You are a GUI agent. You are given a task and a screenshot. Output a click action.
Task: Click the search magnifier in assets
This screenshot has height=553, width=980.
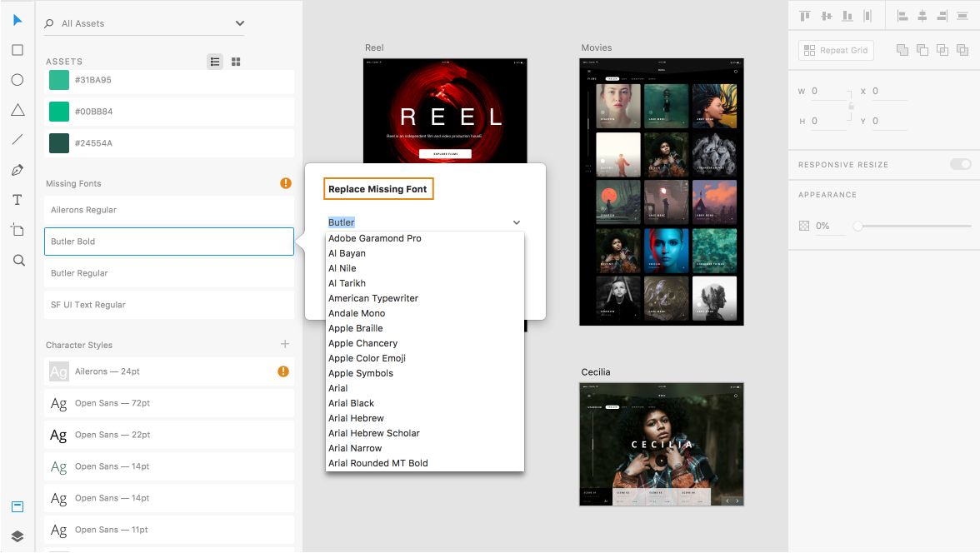[48, 24]
